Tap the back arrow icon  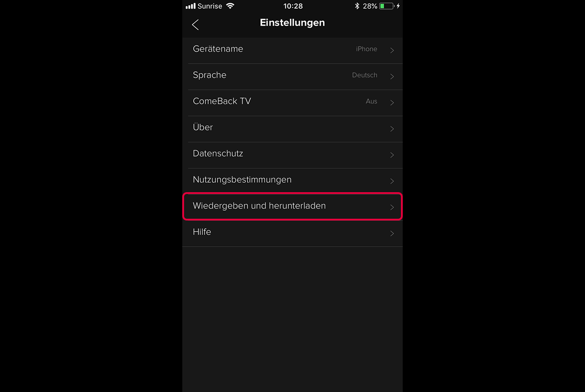(x=195, y=25)
